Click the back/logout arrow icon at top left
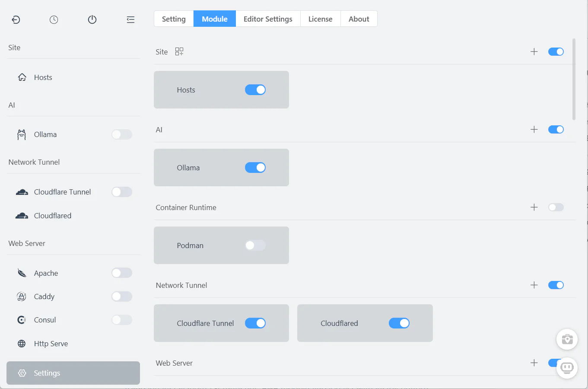The width and height of the screenshot is (588, 389). 16,19
